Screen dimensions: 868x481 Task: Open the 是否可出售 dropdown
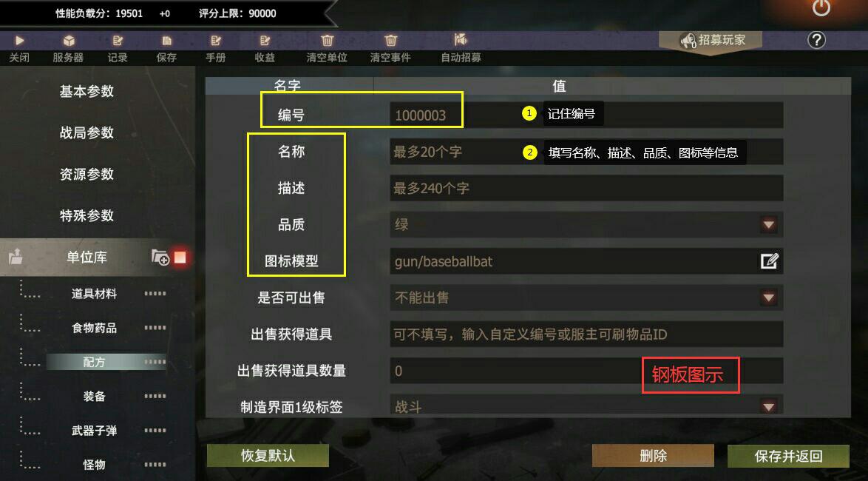point(586,297)
